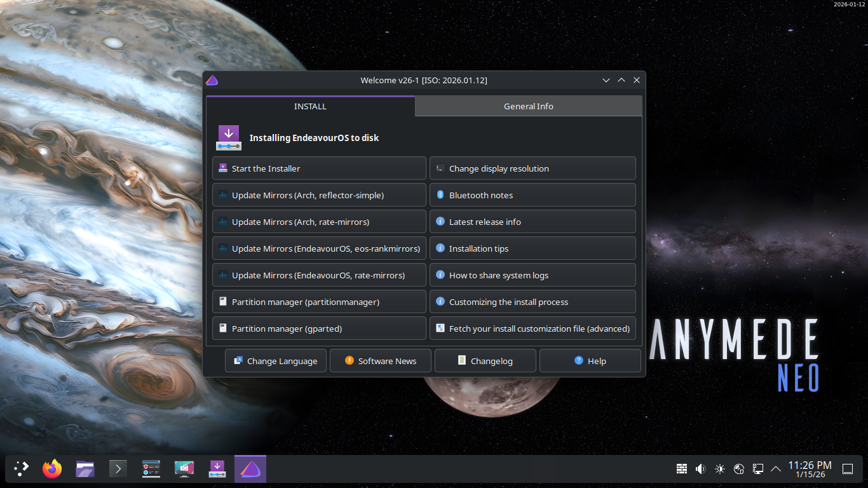
Task: Run Update Mirrors (EndeavourOS, eos-rankmirrors)
Action: (x=319, y=248)
